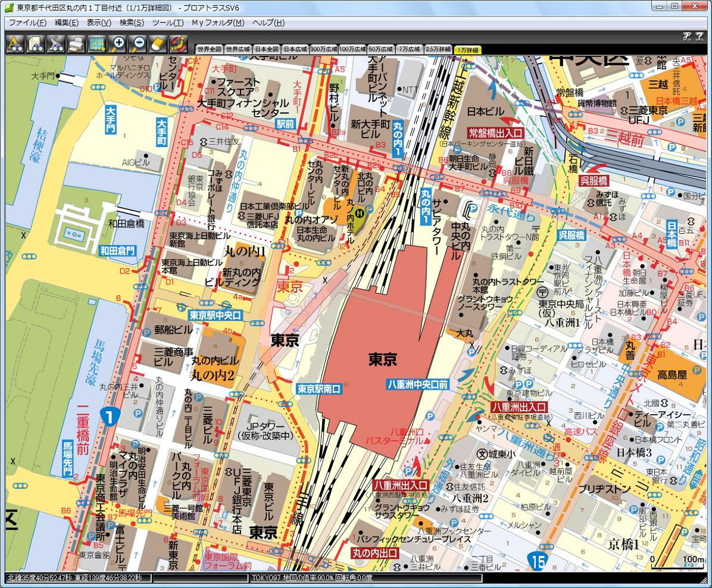The width and height of the screenshot is (712, 588).
Task: Click the 大手門 blue label
Action: tap(111, 120)
